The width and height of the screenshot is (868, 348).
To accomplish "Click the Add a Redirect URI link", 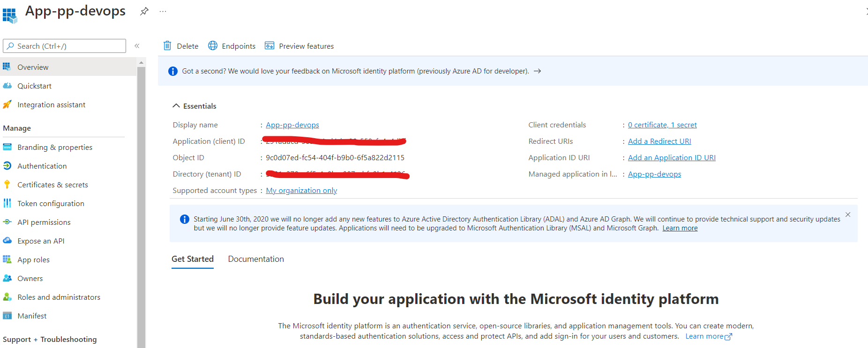I will 659,141.
